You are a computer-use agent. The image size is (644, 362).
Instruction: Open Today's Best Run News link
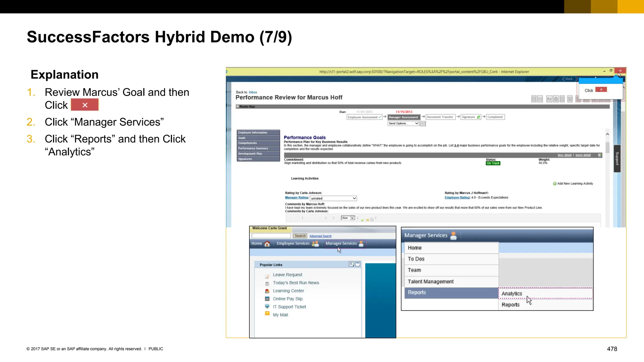pos(296,283)
